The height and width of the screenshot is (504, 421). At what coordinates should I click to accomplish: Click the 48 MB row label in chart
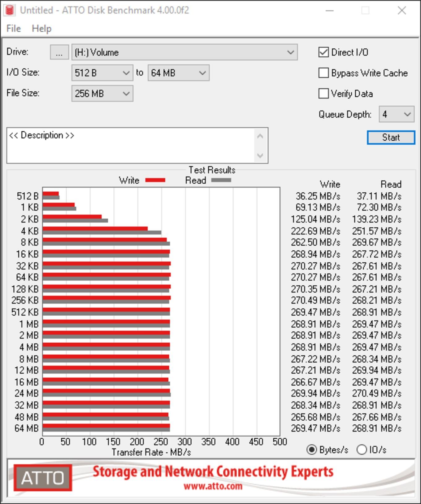click(x=27, y=417)
